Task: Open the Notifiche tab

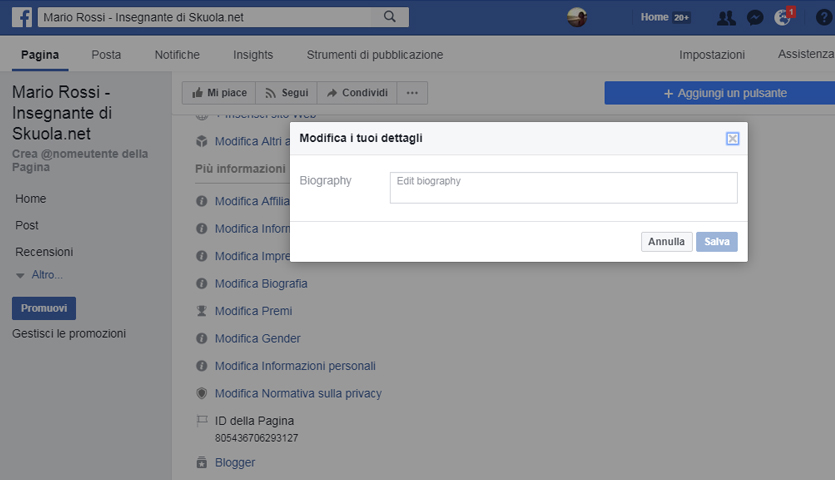Action: coord(177,55)
